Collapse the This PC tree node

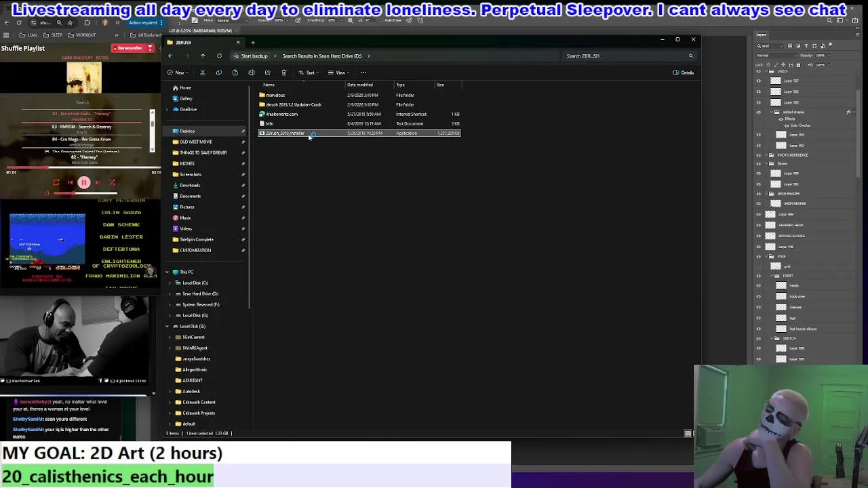tap(167, 272)
